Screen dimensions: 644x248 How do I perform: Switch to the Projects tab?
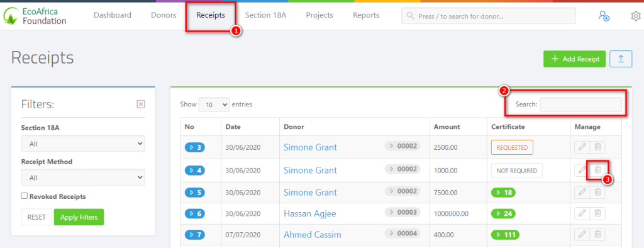[319, 15]
